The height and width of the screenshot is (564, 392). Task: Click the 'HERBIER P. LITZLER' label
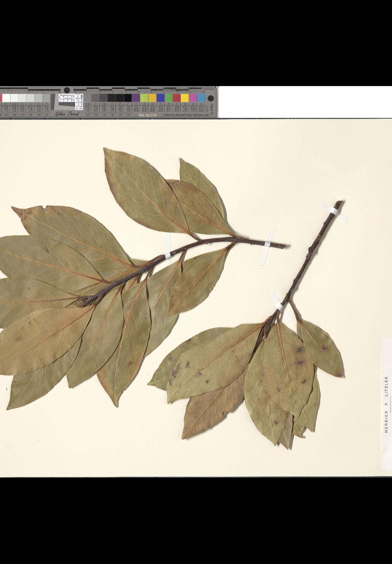[386, 405]
